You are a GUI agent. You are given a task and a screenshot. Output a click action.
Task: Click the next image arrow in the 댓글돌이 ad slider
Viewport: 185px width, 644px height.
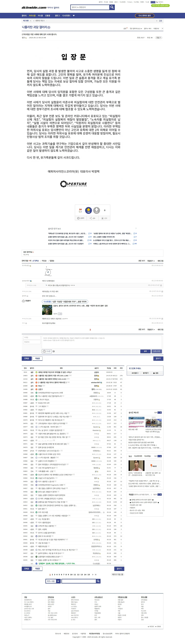point(61,314)
